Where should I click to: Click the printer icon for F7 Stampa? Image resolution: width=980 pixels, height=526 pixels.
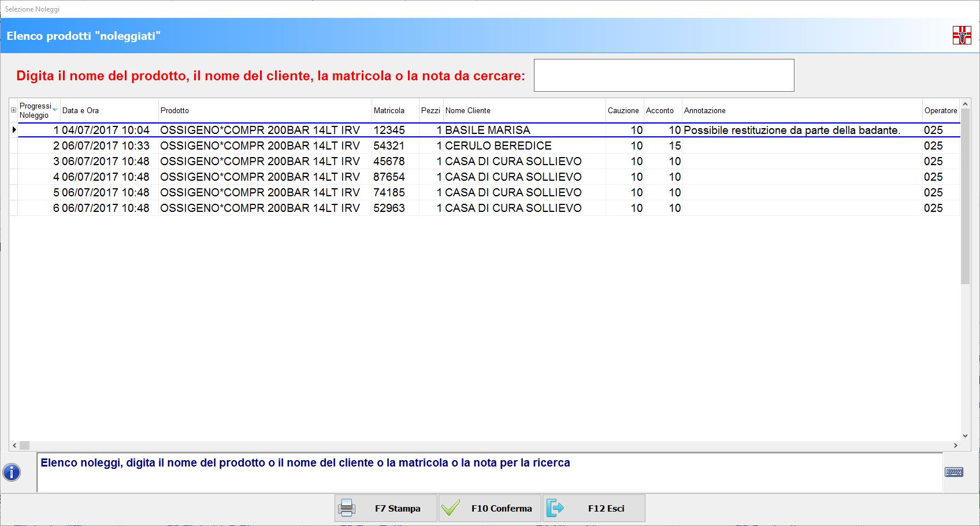click(347, 508)
